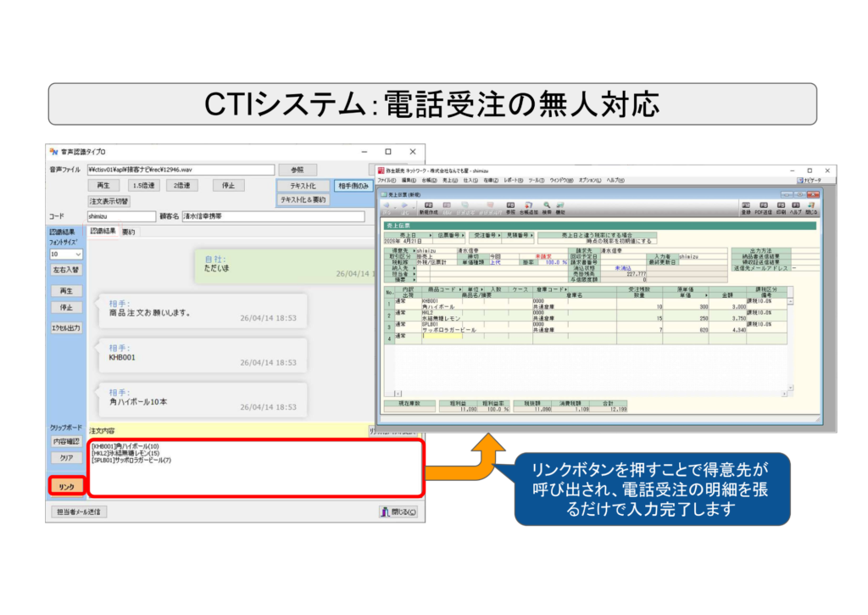Click the 内容確認 clipboard button
Screen dimensions: 868x615
[x=66, y=442]
